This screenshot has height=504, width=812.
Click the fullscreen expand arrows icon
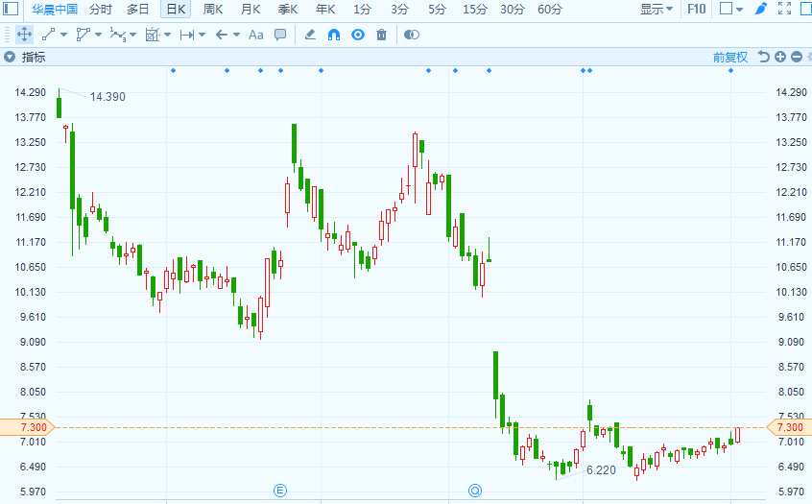click(784, 9)
